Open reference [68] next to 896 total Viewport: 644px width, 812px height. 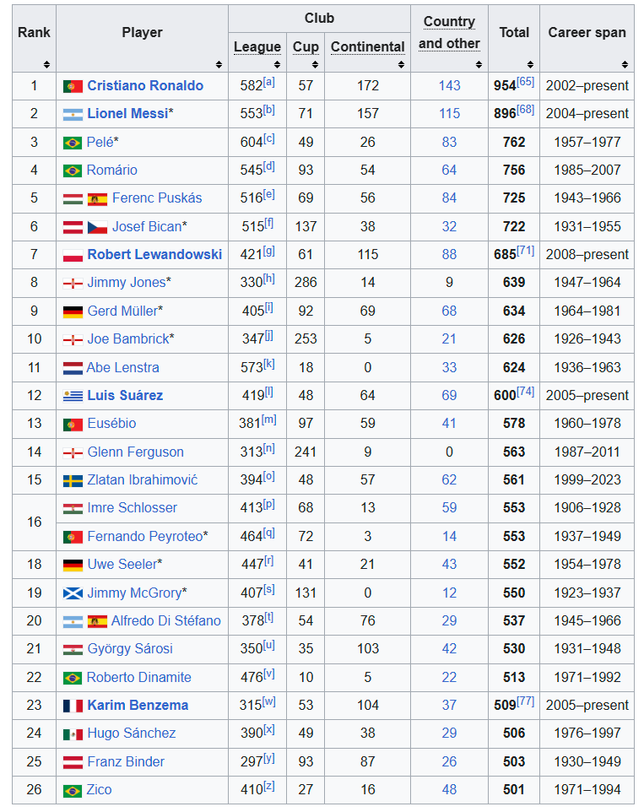[526, 110]
